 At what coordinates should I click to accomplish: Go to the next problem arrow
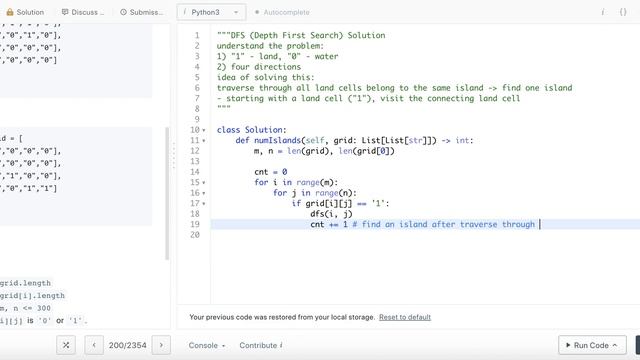pyautogui.click(x=161, y=345)
